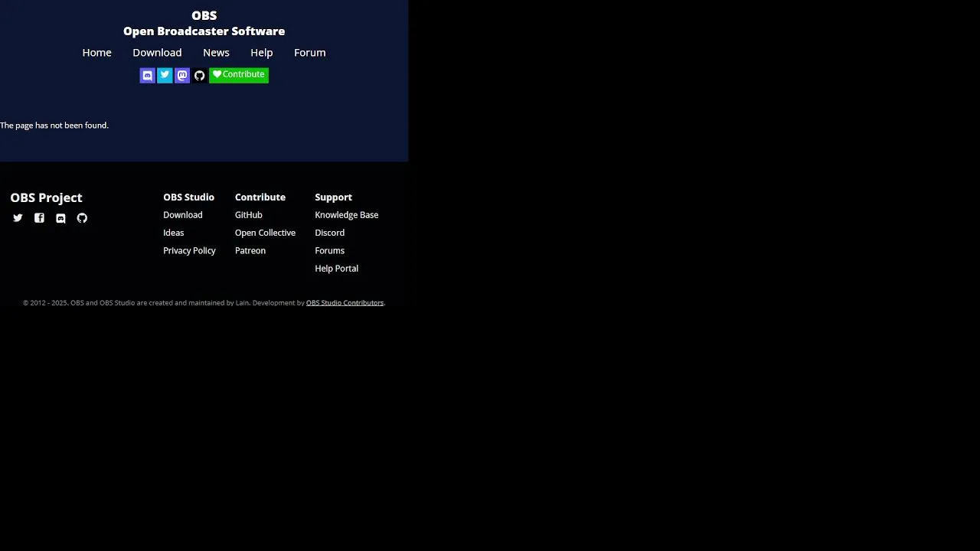The height and width of the screenshot is (551, 980).
Task: Visit the Forums footer link
Action: click(330, 251)
